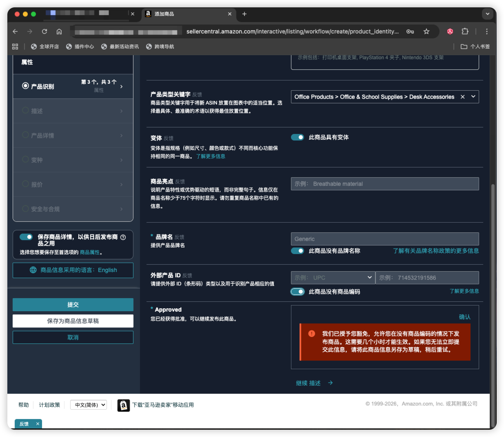
Task: Open the 计划政策 footer link
Action: click(49, 405)
